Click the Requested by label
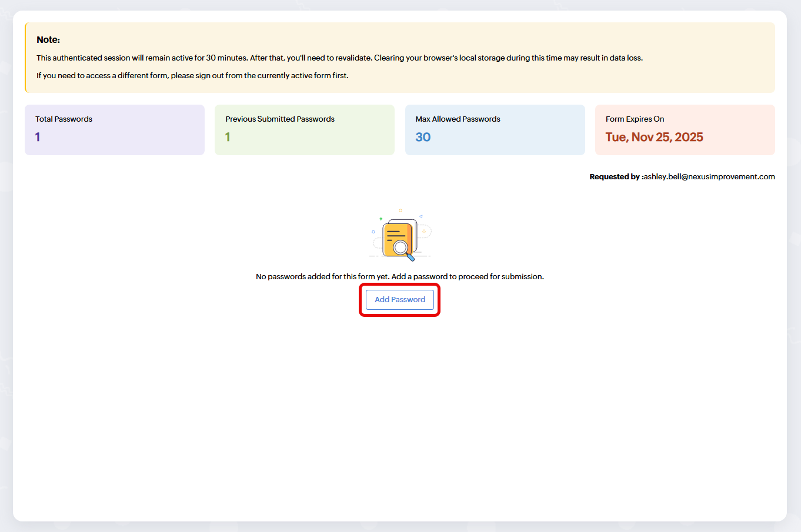Image resolution: width=801 pixels, height=532 pixels. point(615,176)
